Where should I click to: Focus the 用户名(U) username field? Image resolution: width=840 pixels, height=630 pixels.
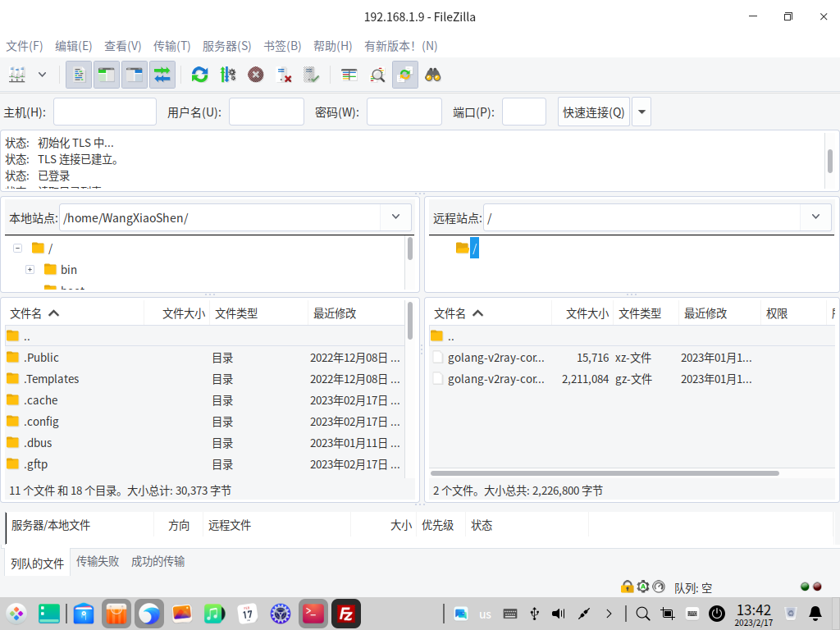[267, 112]
